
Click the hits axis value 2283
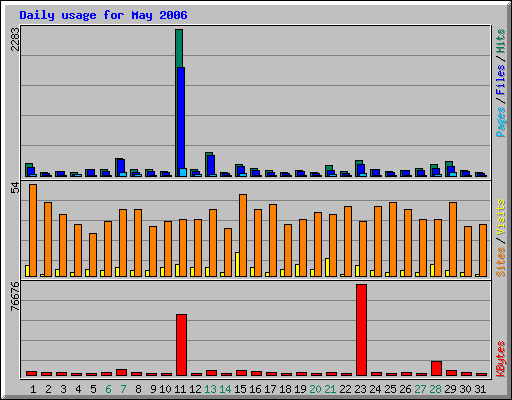[x=15, y=39]
